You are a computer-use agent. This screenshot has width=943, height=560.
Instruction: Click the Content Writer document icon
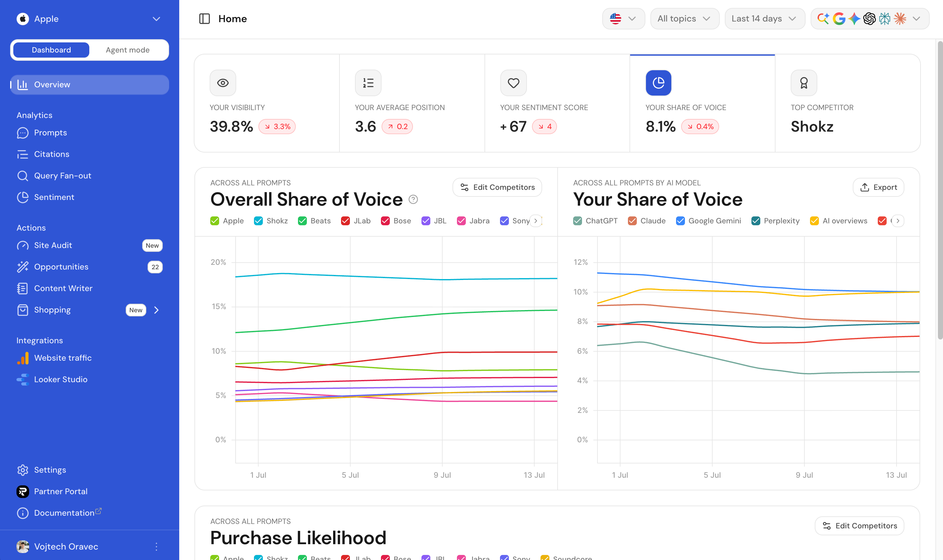(23, 288)
